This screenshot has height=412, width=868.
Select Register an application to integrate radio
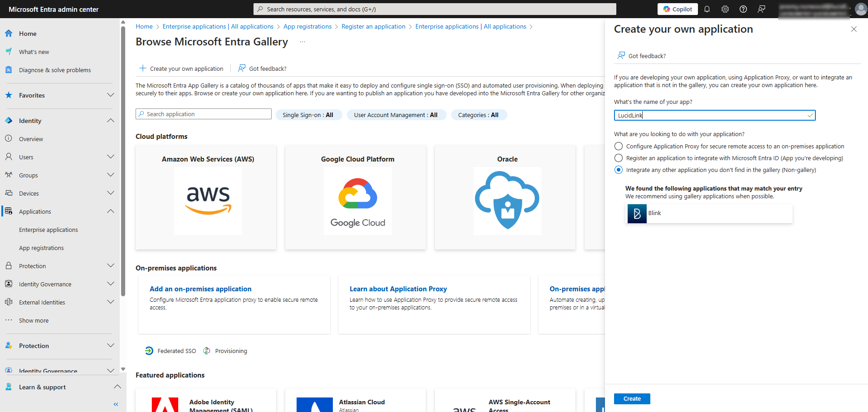pos(619,158)
